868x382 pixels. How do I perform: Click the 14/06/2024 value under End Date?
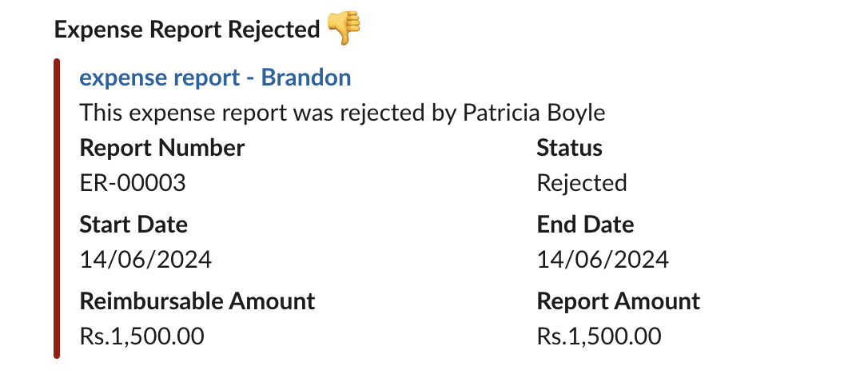tap(603, 260)
